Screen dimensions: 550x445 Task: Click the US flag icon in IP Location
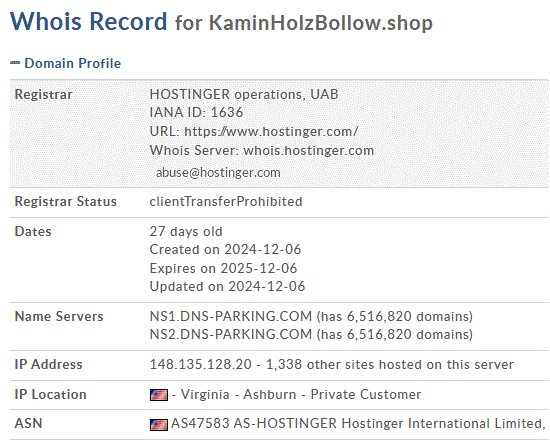pyautogui.click(x=159, y=395)
